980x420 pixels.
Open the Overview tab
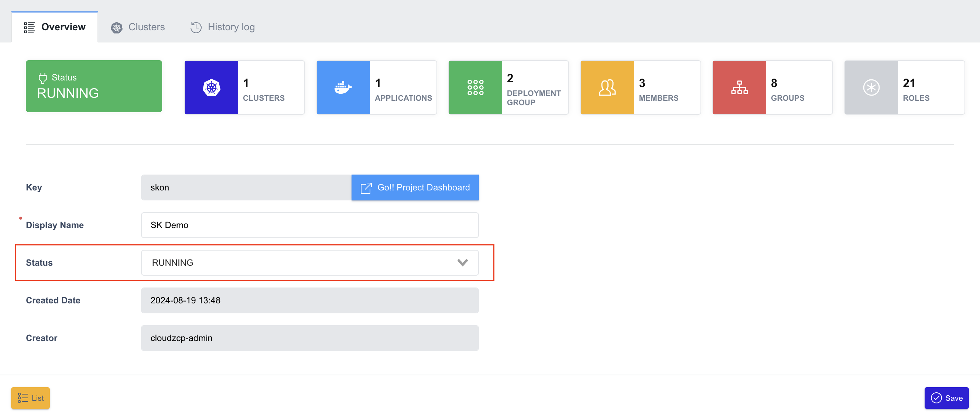(x=54, y=27)
